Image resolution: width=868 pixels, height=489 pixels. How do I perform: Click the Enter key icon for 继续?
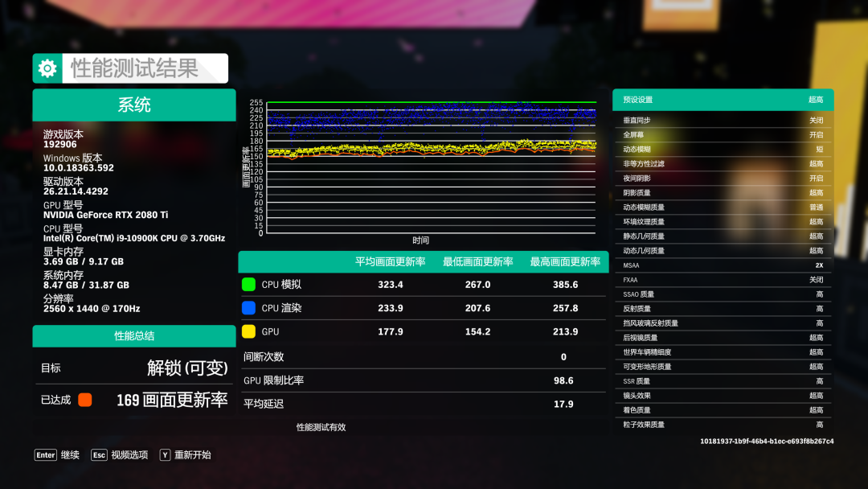[45, 455]
